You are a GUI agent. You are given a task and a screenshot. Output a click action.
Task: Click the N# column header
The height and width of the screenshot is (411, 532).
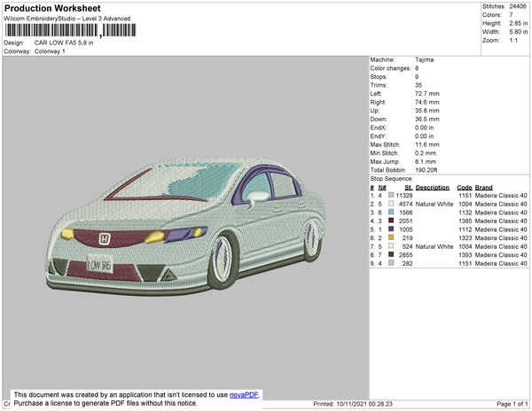[382, 188]
